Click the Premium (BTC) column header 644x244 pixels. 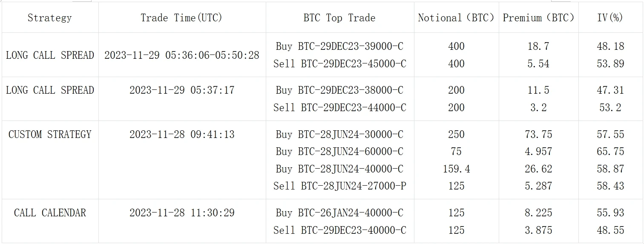point(538,18)
